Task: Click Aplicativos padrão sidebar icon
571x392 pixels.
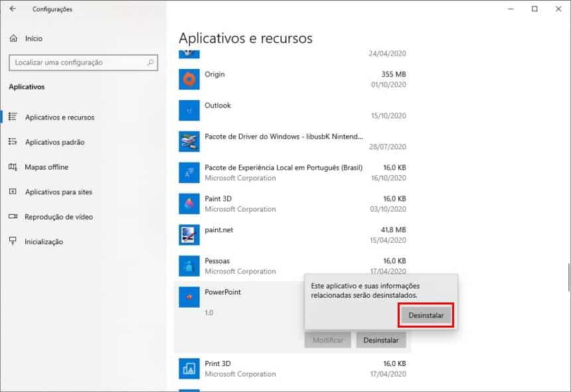Action: (x=13, y=141)
